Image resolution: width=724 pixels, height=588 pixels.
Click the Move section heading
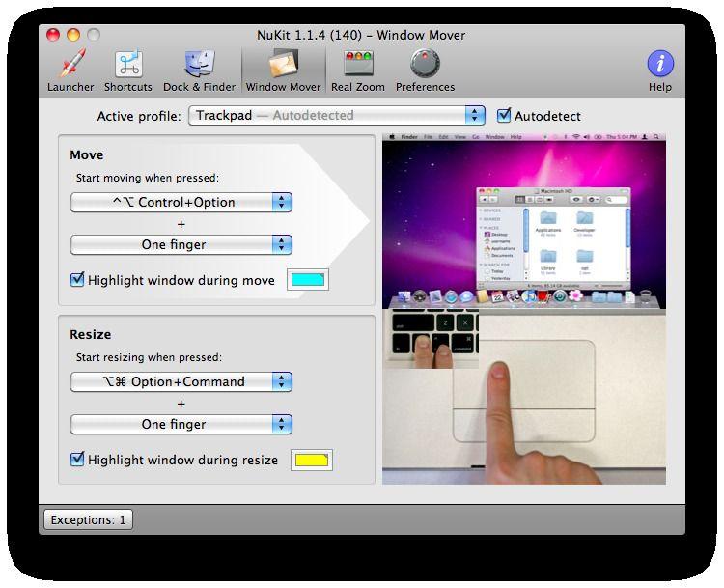(x=86, y=154)
